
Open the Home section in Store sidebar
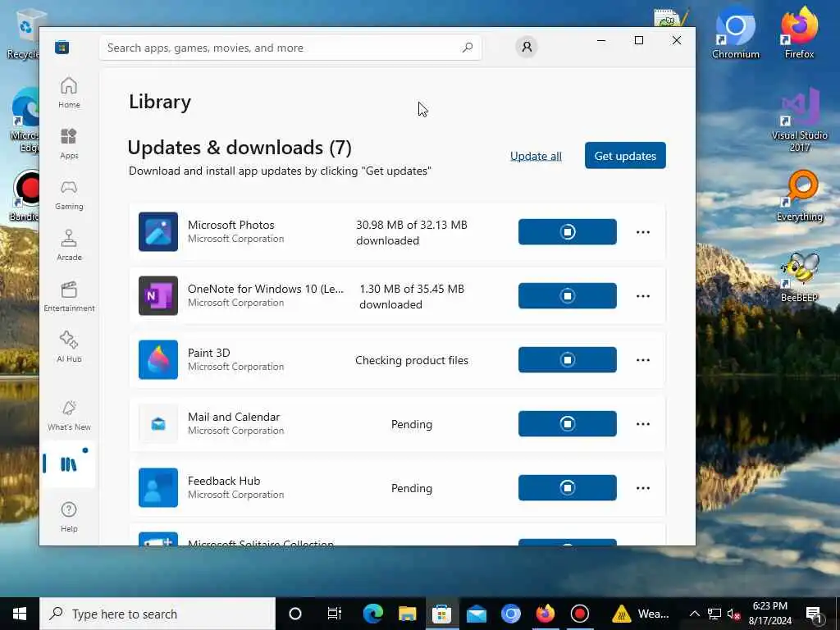pos(69,93)
